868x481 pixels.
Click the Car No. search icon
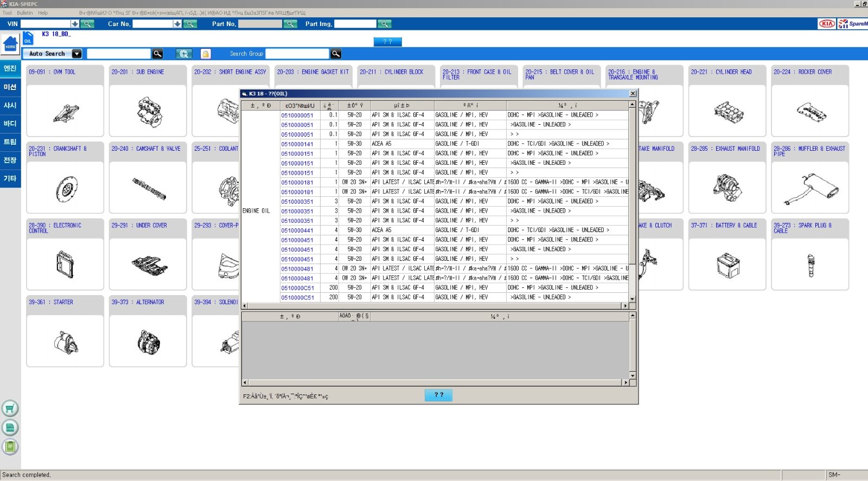click(190, 24)
